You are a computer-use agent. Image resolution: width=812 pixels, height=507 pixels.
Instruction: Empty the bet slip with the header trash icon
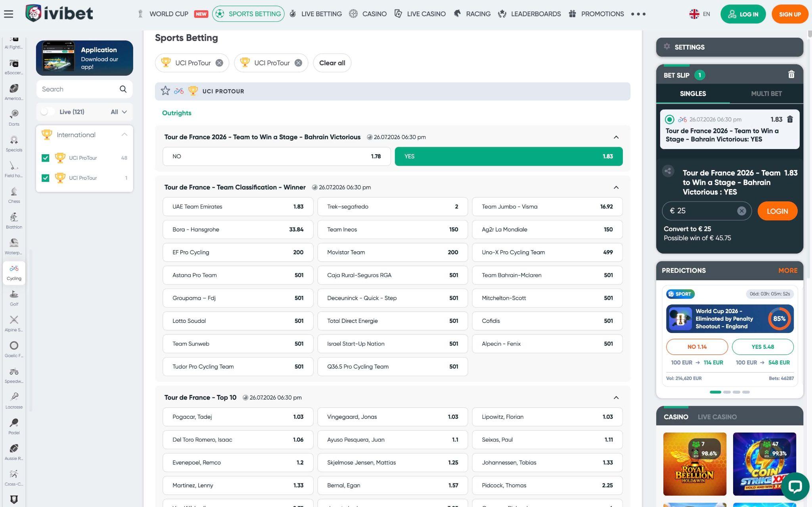pyautogui.click(x=791, y=75)
